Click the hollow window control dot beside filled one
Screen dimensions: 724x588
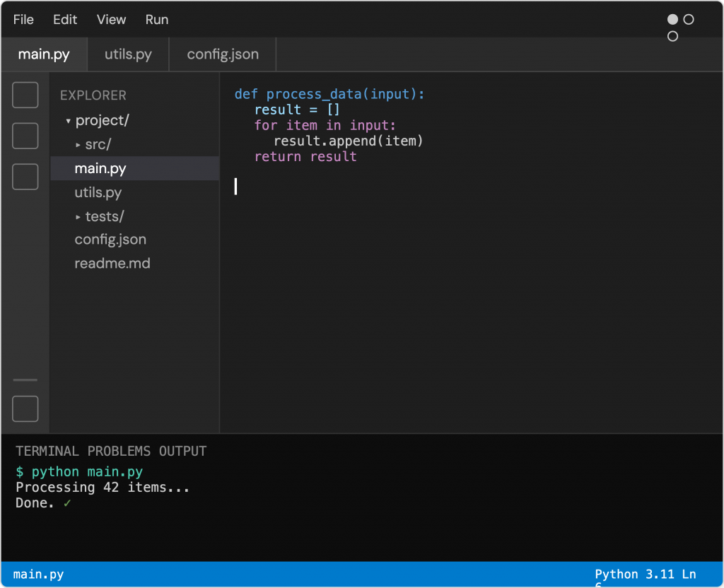689,19
